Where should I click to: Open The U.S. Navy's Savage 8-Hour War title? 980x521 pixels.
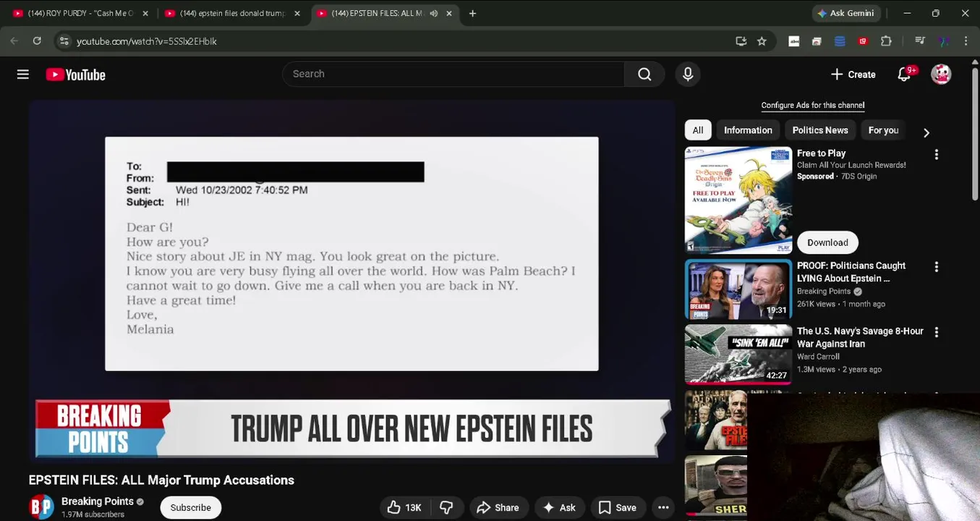(860, 337)
